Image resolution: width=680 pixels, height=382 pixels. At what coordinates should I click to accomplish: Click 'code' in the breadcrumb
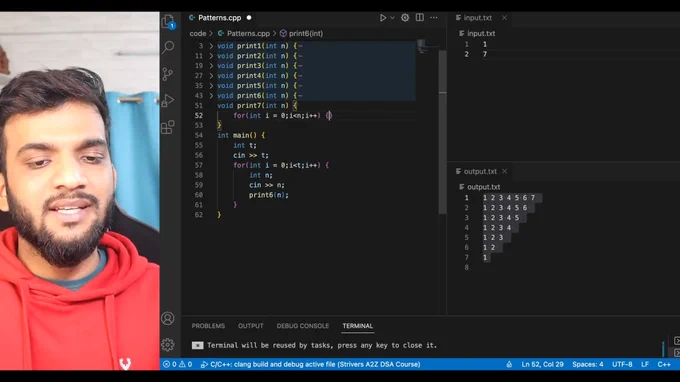[x=198, y=33]
